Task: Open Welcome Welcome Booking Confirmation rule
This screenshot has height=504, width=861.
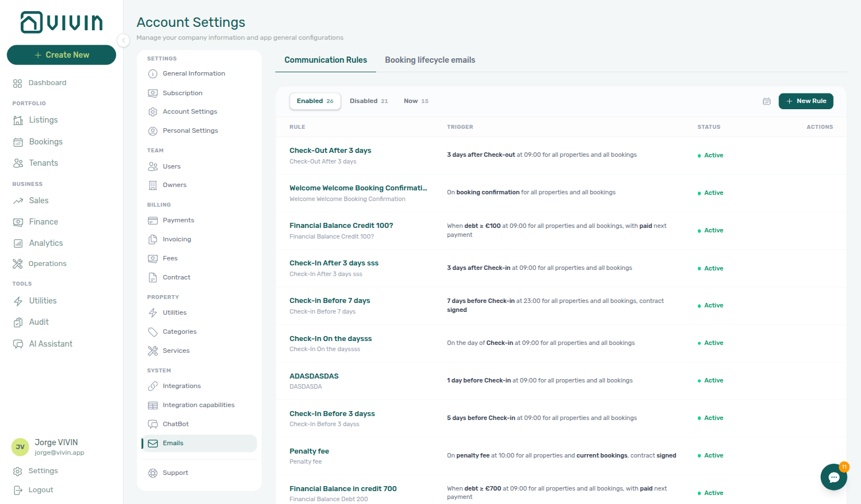Action: coord(358,188)
